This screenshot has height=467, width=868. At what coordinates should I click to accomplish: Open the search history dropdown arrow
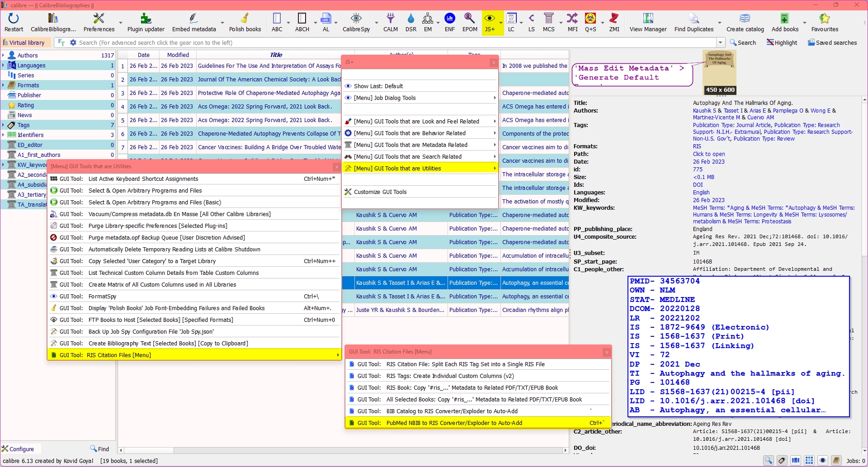click(x=720, y=42)
